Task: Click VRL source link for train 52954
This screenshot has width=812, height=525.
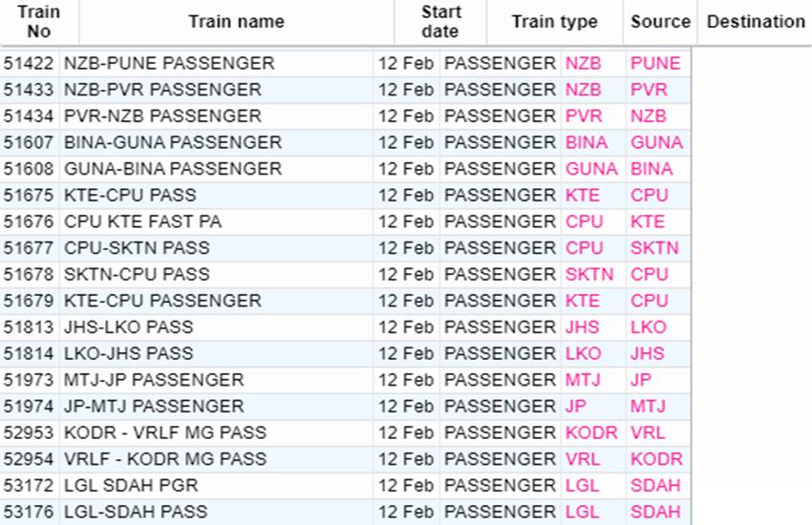Action: (583, 459)
